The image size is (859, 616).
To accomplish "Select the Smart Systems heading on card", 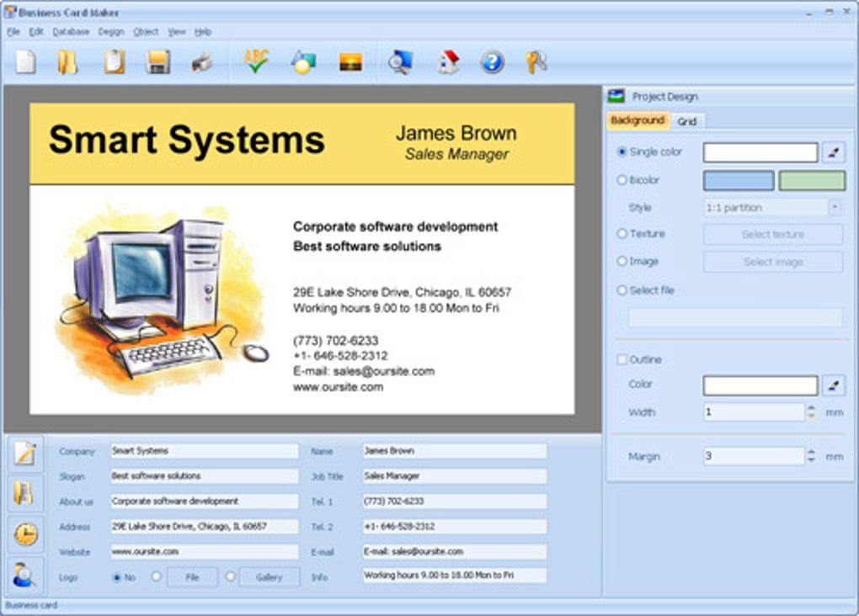I will coord(186,140).
